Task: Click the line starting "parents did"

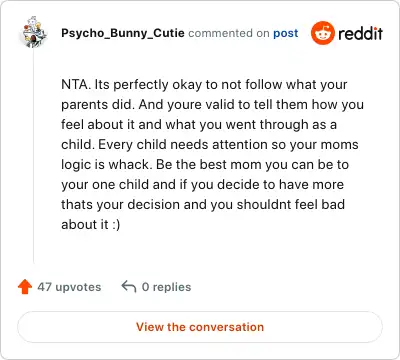Action: tap(212, 105)
